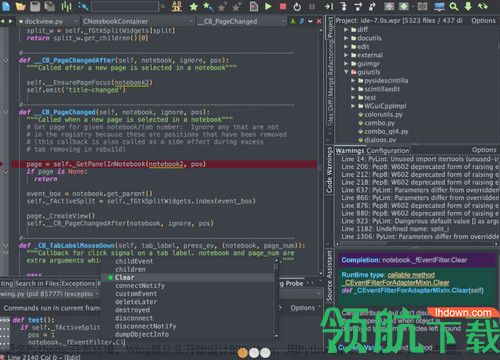Image resolution: width=500 pixels, height=360 pixels.
Task: Go back with the editor history arrow
Action: coord(3,21)
